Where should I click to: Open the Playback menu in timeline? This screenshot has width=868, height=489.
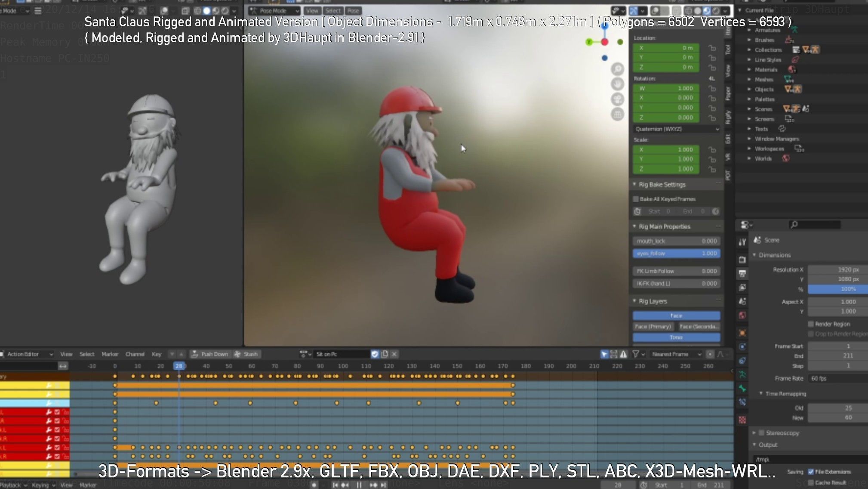click(13, 485)
